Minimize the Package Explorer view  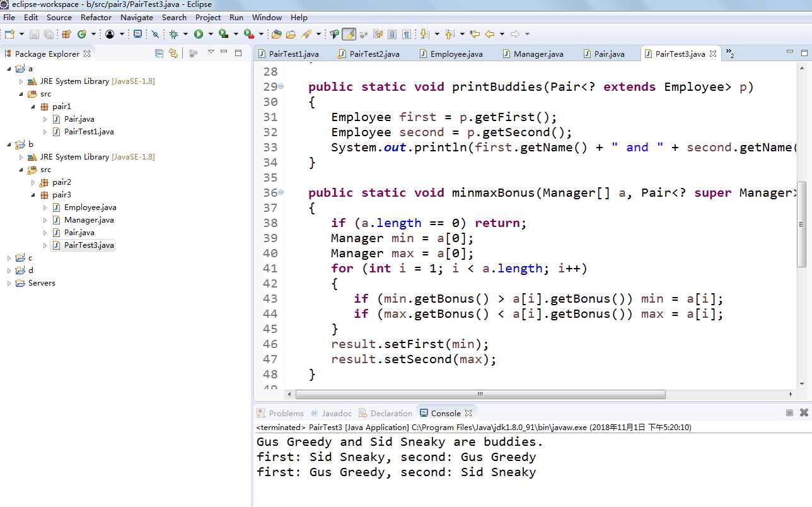click(x=224, y=52)
